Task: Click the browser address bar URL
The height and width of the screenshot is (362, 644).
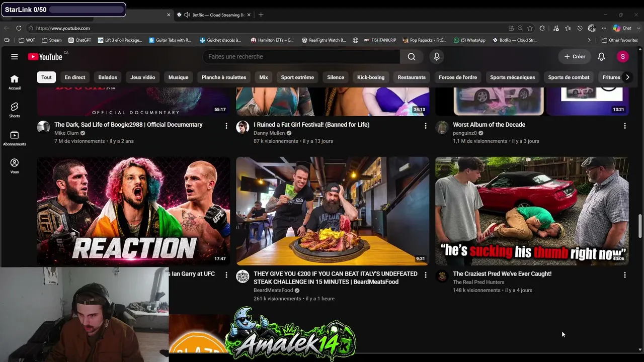Action: coord(63,28)
